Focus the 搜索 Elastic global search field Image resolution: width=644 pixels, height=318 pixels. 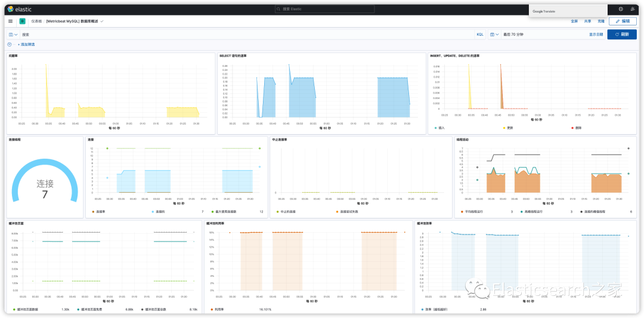(324, 9)
